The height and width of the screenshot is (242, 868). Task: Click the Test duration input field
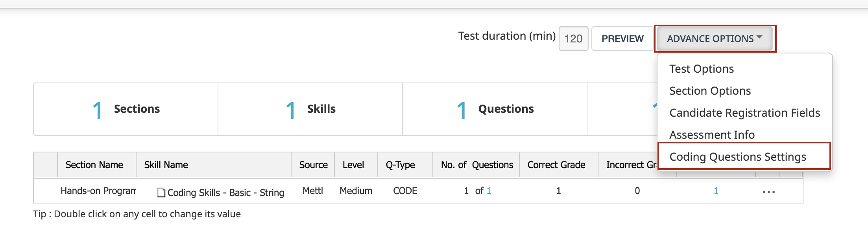(573, 38)
